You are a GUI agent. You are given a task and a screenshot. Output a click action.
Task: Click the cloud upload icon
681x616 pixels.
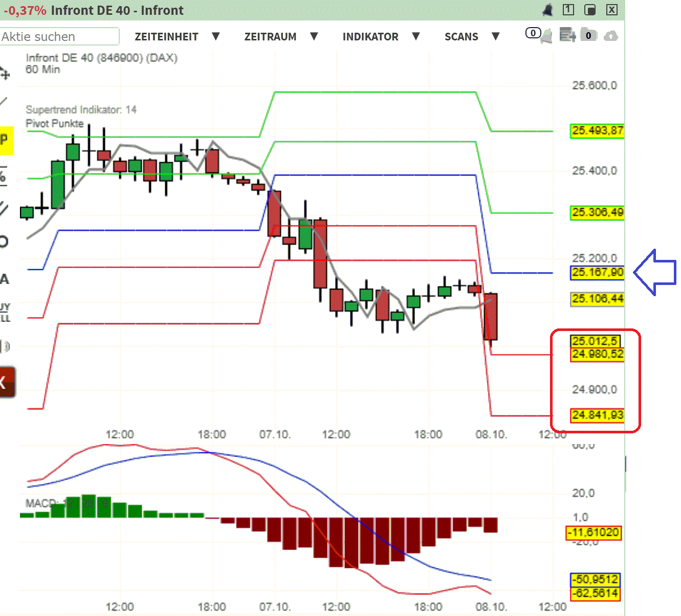611,36
